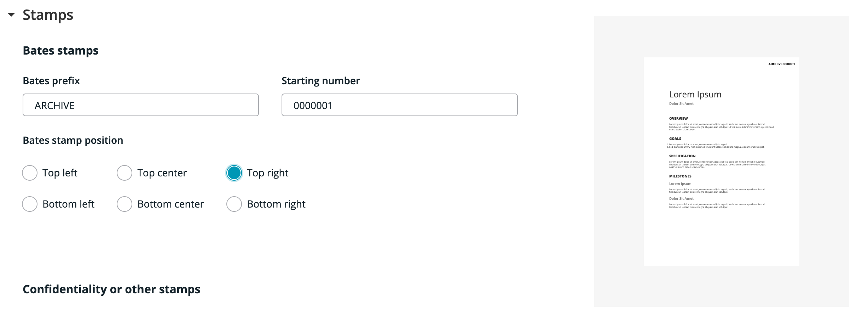This screenshot has width=868, height=311.
Task: Click the MILESTONES heading in preview page
Action: (x=680, y=176)
